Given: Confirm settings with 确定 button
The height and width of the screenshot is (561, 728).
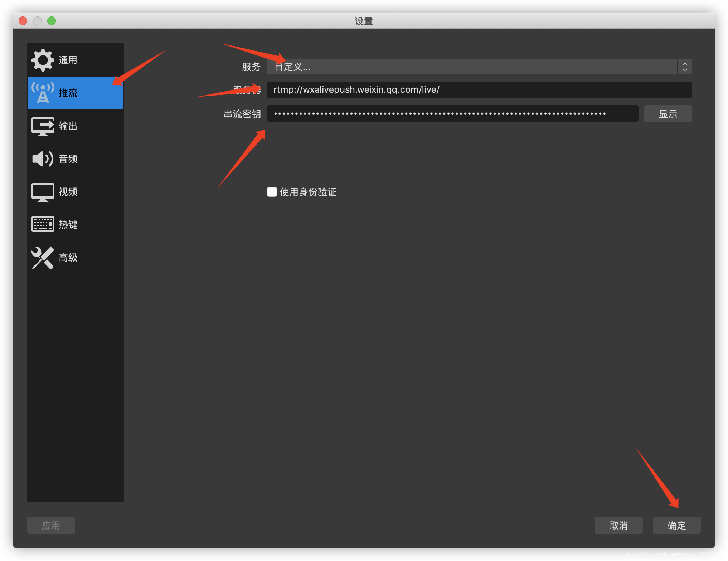Looking at the screenshot, I should [676, 525].
